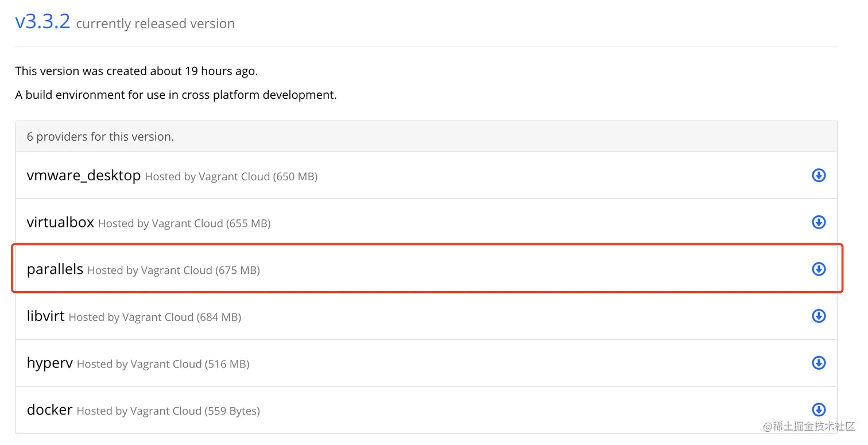Click 'Hosted by Vagrant Cloud (650 MB)' text
Image resolution: width=868 pixels, height=445 pixels.
(x=231, y=177)
